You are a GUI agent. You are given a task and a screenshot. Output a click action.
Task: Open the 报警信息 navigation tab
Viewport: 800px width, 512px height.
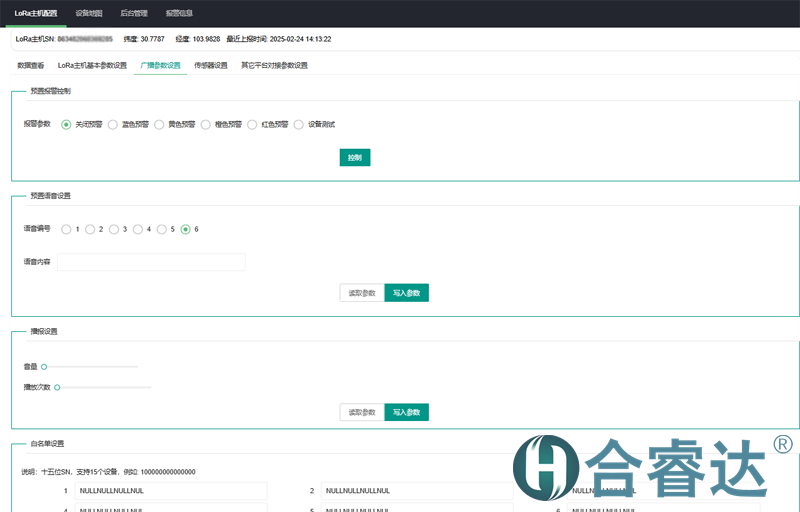179,13
